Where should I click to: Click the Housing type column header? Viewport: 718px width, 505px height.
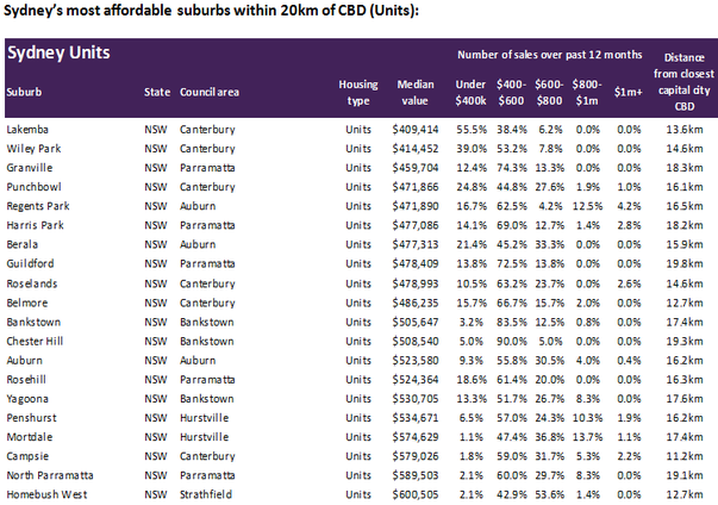pos(358,92)
